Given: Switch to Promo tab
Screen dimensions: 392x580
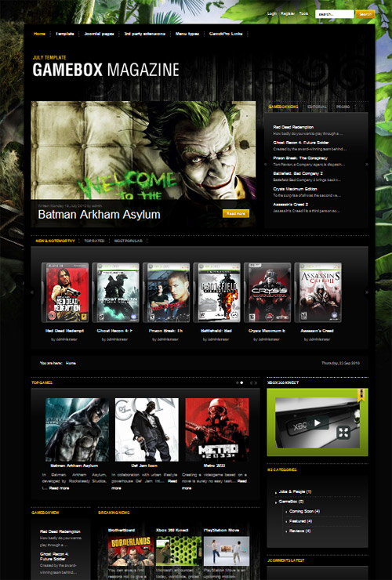Looking at the screenshot, I should [343, 107].
